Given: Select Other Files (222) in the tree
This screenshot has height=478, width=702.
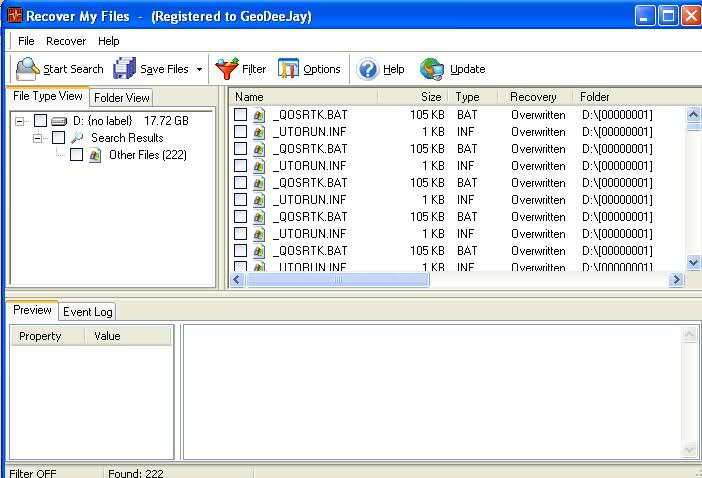Looking at the screenshot, I should 148,155.
